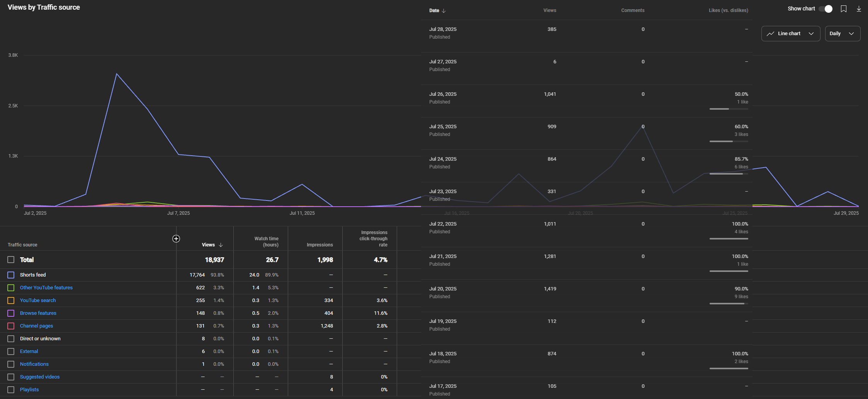Click the total impressions value 1,998

tap(325, 260)
